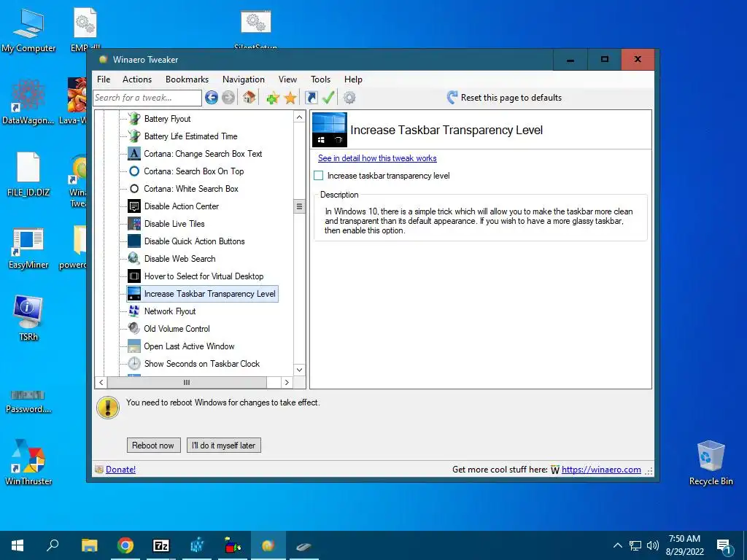Click the Back navigation arrow icon
The height and width of the screenshot is (560, 747).
click(212, 98)
